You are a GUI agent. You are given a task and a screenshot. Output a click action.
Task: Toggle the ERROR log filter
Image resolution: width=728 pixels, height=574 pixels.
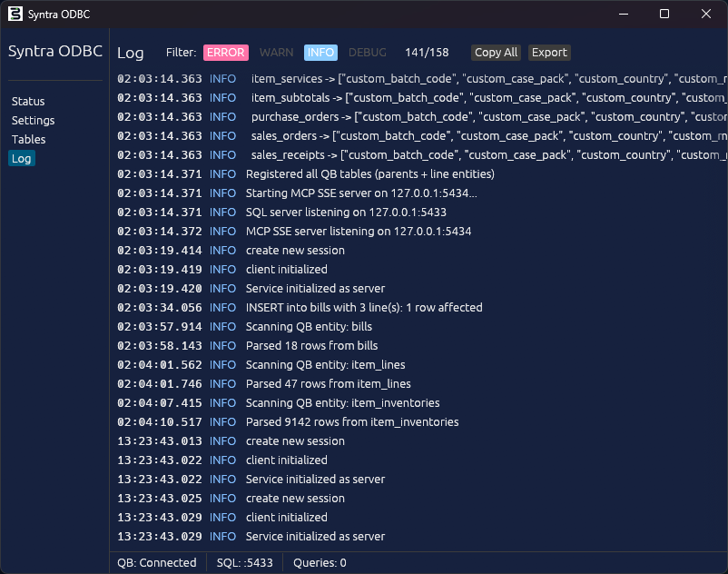tap(226, 53)
